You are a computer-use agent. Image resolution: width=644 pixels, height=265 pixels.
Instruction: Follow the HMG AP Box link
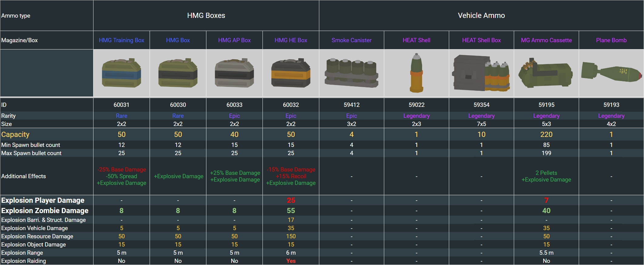pos(234,40)
